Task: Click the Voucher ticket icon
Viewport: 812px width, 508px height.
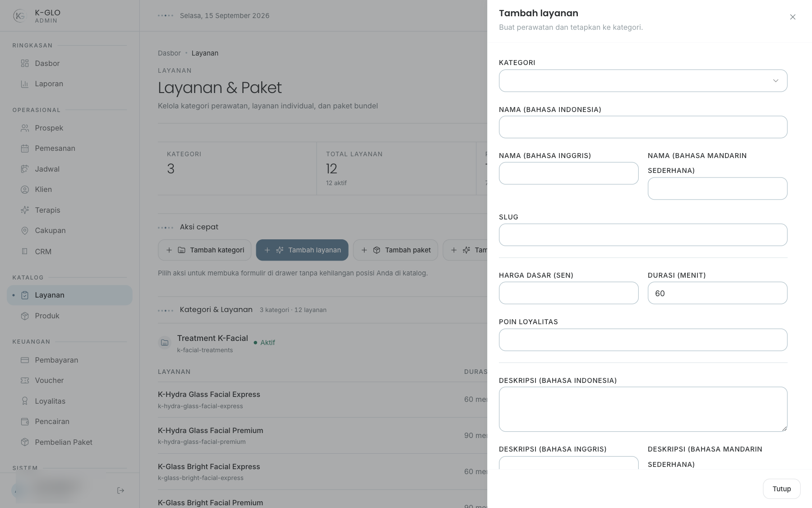Action: tap(25, 380)
